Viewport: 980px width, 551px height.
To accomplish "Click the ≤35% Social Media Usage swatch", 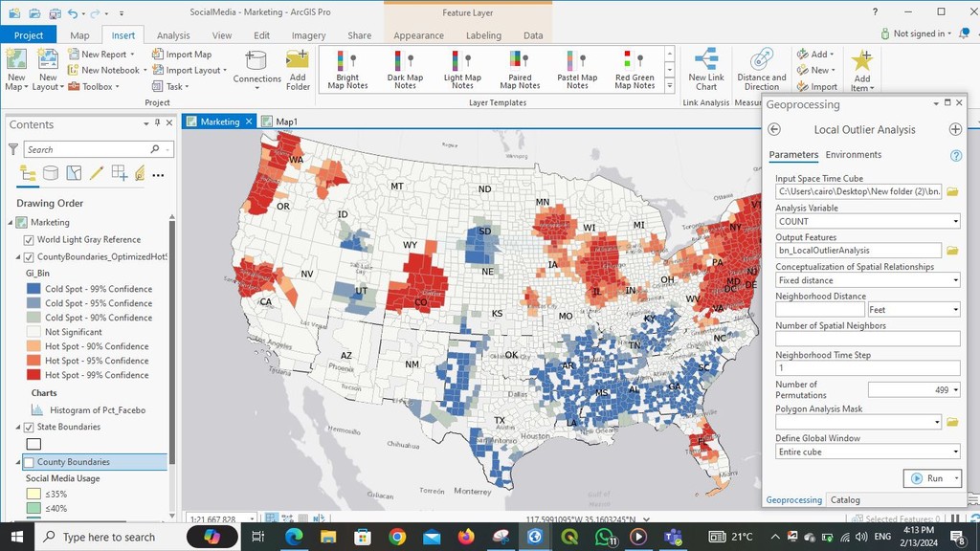I will click(33, 494).
